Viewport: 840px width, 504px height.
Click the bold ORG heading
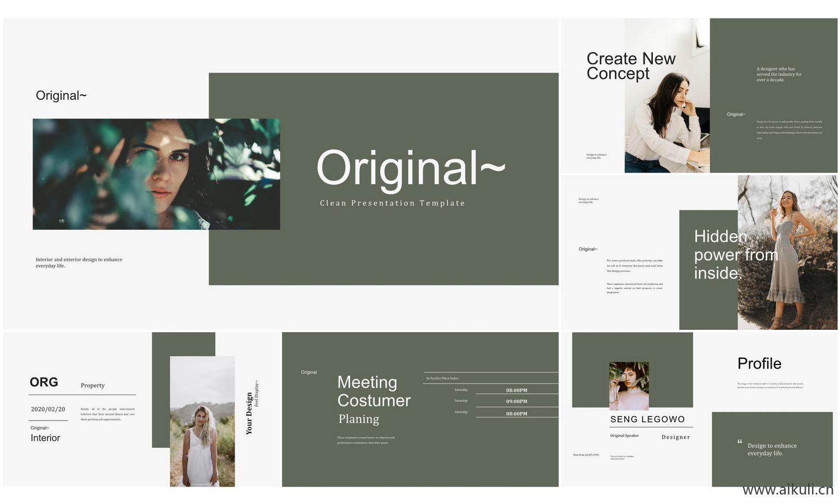pyautogui.click(x=44, y=382)
